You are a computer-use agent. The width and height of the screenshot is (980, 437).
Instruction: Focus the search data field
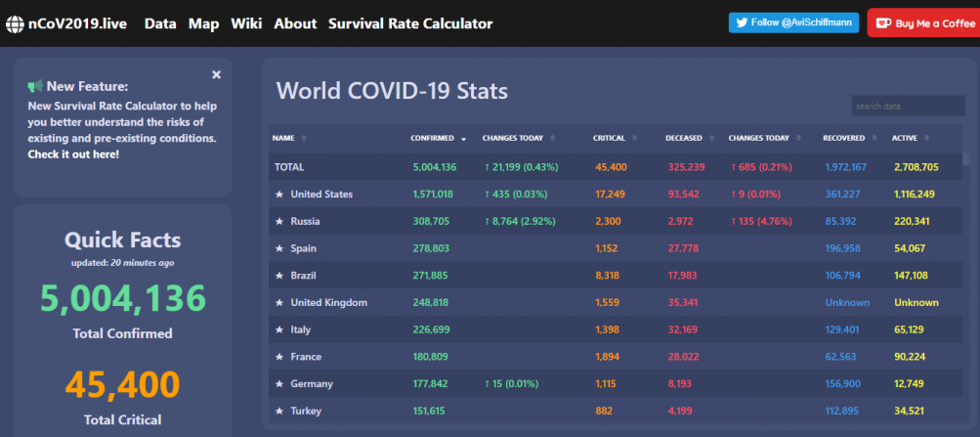coord(908,106)
